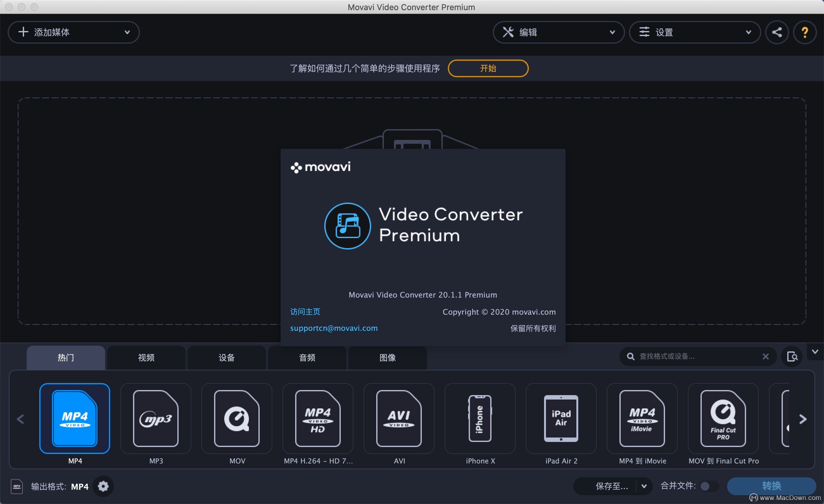Choose the AVI video format icon
Image resolution: width=824 pixels, height=504 pixels.
coord(399,418)
